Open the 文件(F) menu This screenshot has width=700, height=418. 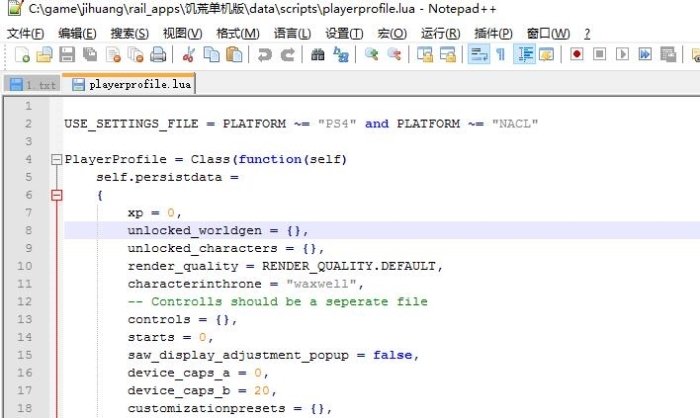25,33
